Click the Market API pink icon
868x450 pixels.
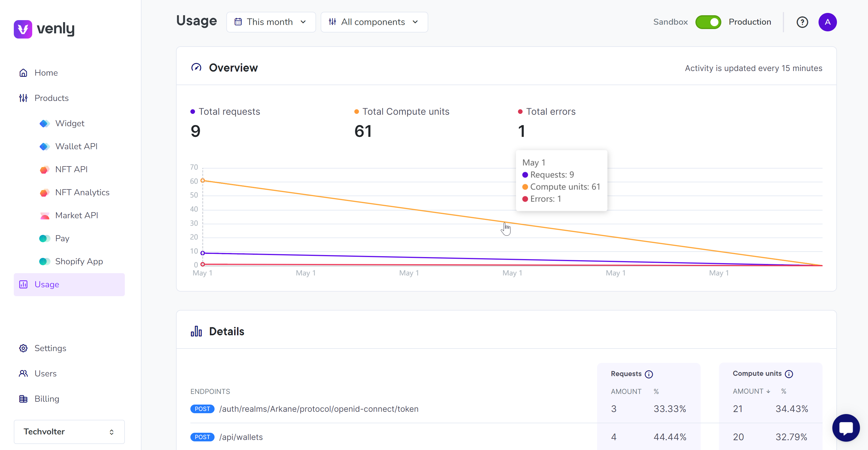click(45, 216)
